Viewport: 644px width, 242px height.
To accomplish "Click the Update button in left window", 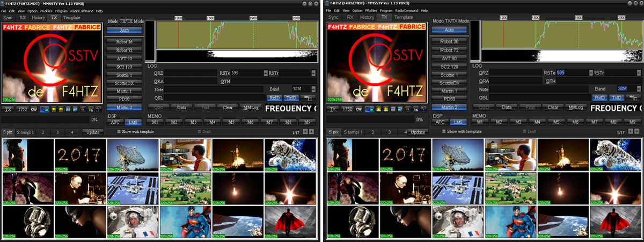I will [x=92, y=132].
